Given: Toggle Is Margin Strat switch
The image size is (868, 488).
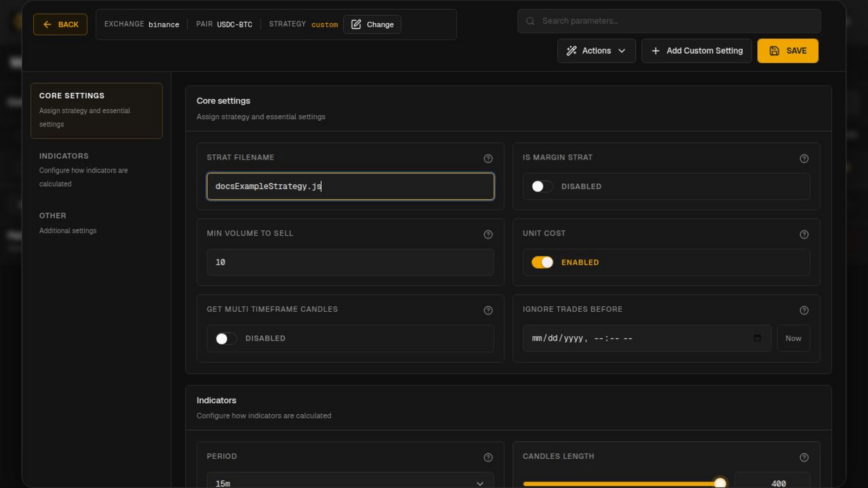Looking at the screenshot, I should tap(542, 187).
